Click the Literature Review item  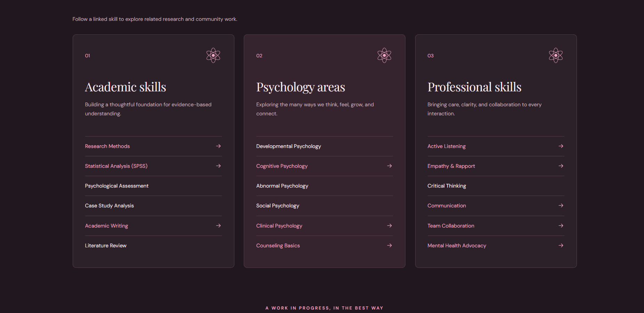click(106, 246)
